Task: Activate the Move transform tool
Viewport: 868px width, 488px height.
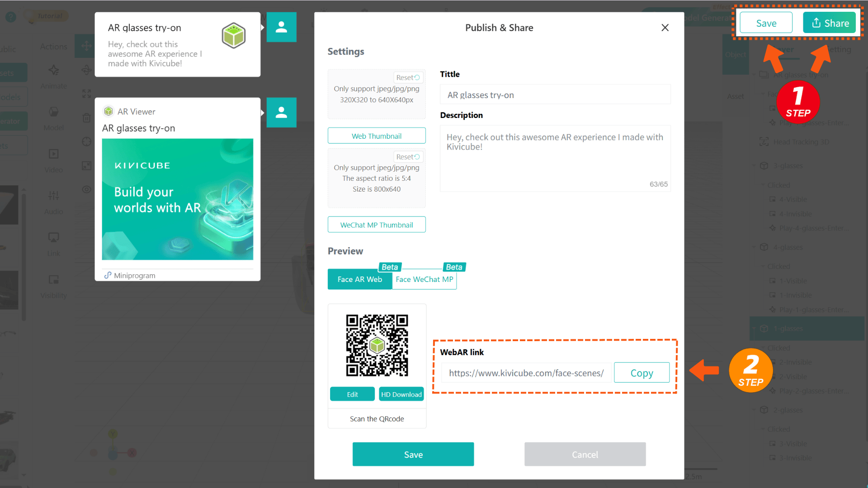Action: coord(86,46)
